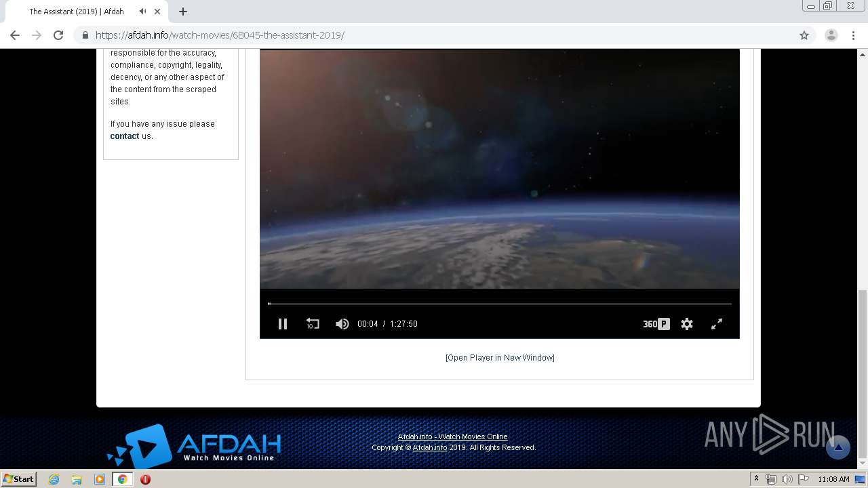Go forward in browser history

click(x=37, y=35)
